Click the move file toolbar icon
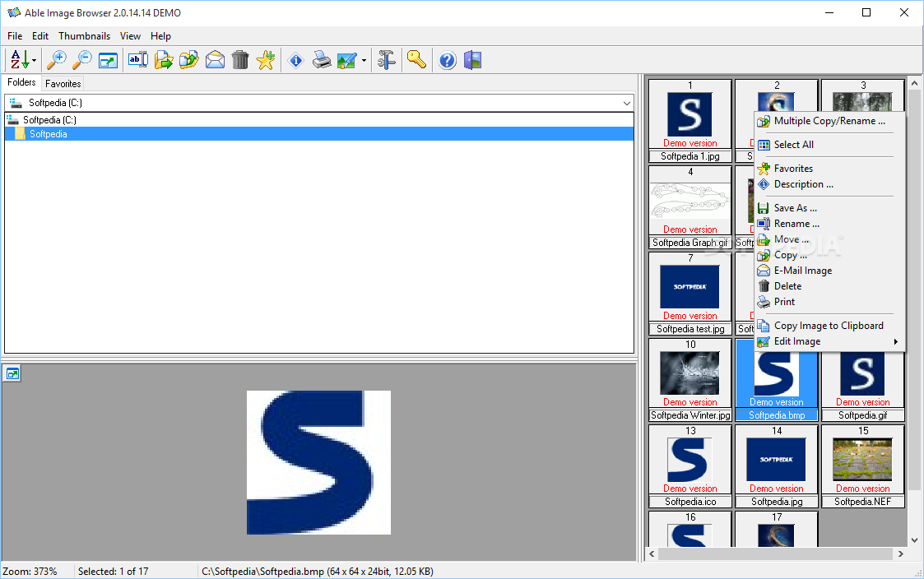 tap(164, 60)
